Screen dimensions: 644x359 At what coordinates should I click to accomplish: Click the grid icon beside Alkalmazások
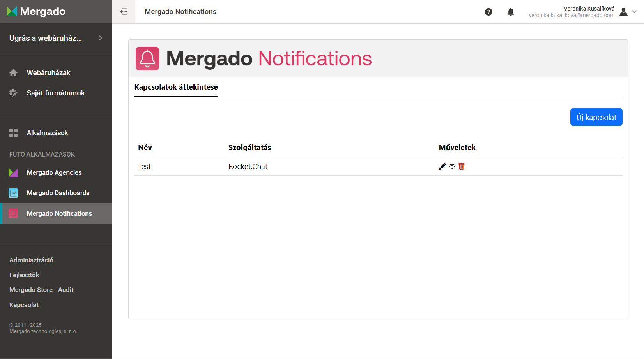(x=13, y=133)
